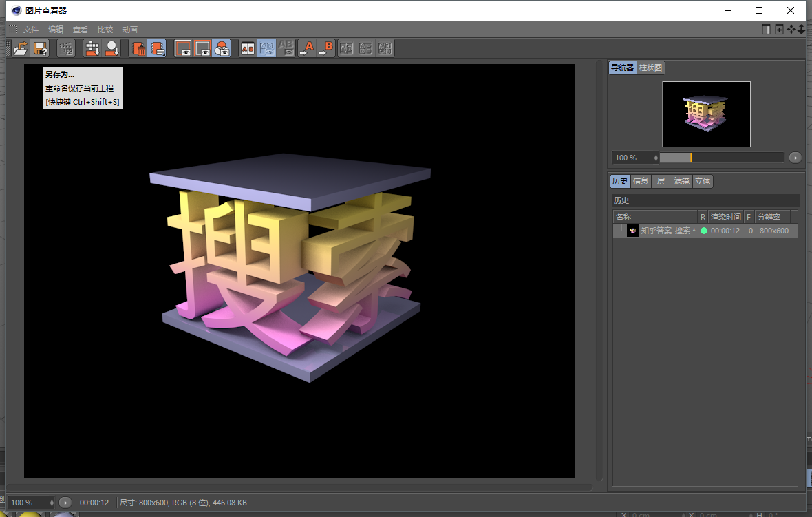Image resolution: width=812 pixels, height=517 pixels.
Task: Toggle the color circles with eye icon
Action: (222, 48)
